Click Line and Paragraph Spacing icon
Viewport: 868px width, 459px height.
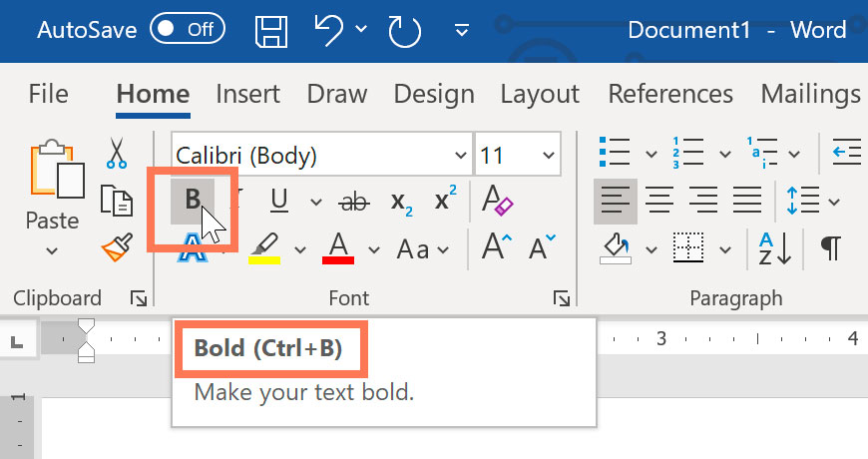(x=803, y=200)
